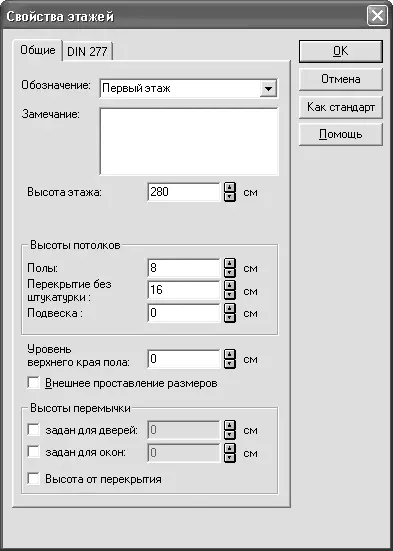The image size is (393, 551).
Task: Increase the Полы thickness with up arrow
Action: coord(230,263)
